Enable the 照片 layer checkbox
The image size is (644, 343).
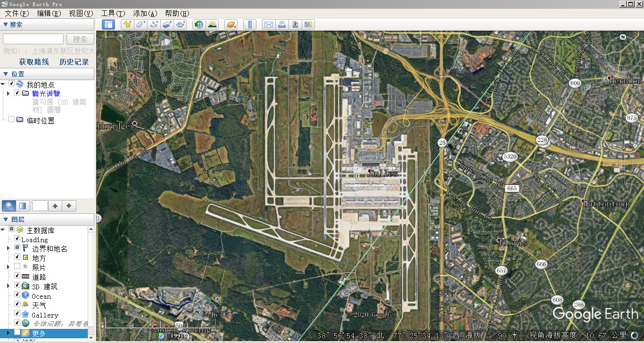coord(17,267)
